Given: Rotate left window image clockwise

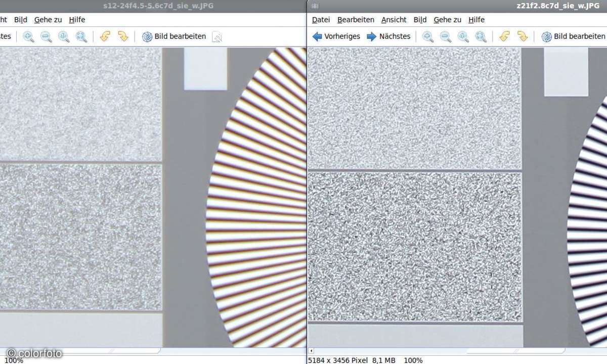Looking at the screenshot, I should coord(123,36).
